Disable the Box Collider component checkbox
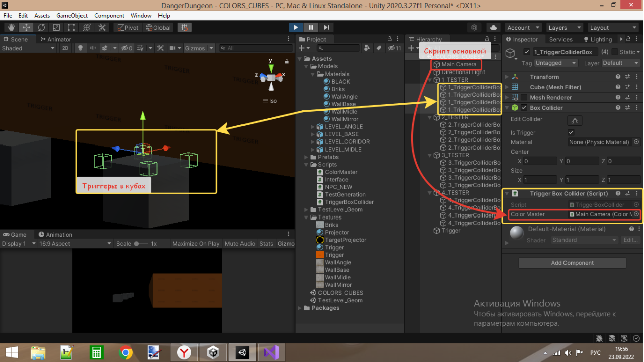 coord(524,108)
